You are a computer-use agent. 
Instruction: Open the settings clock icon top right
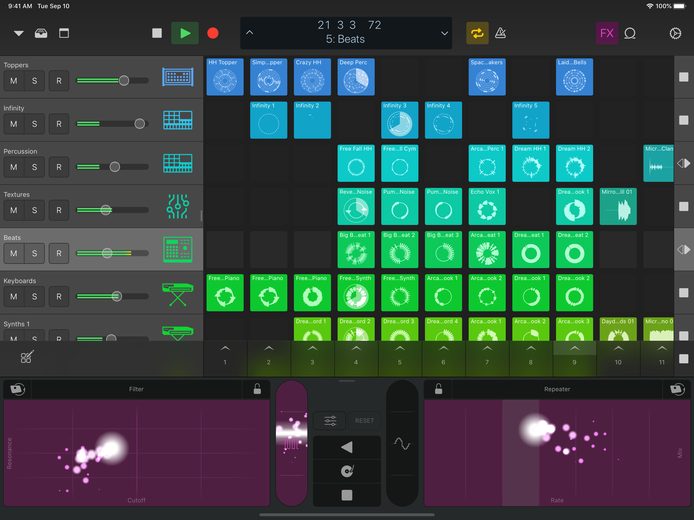pyautogui.click(x=675, y=33)
